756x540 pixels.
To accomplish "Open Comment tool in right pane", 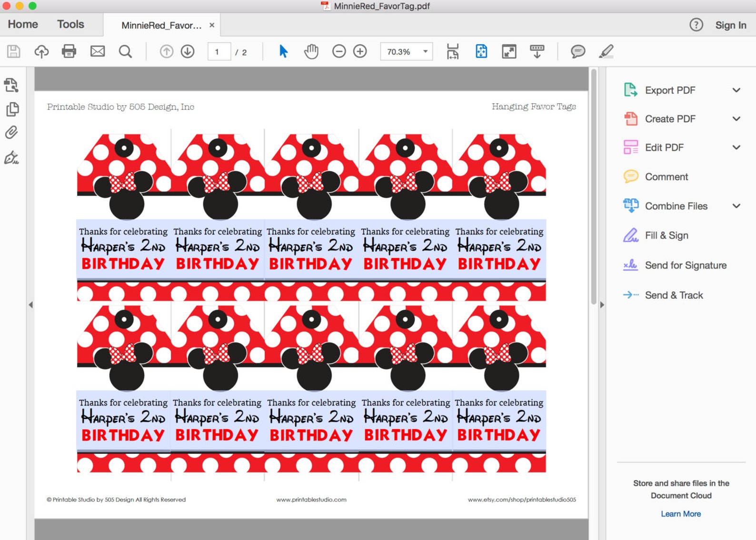I will coord(656,177).
